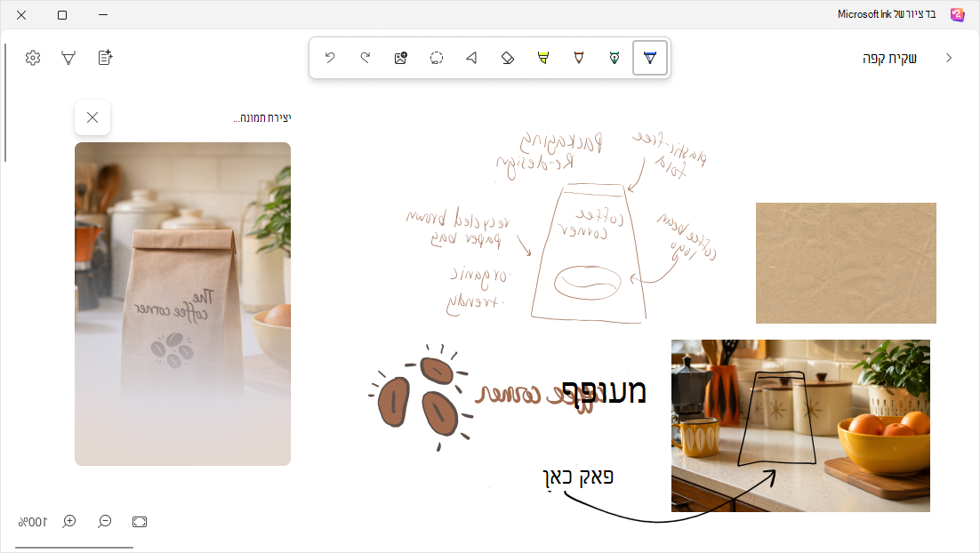Screen dimensions: 980x553
Task: Close the image creation panel
Action: pyautogui.click(x=92, y=117)
